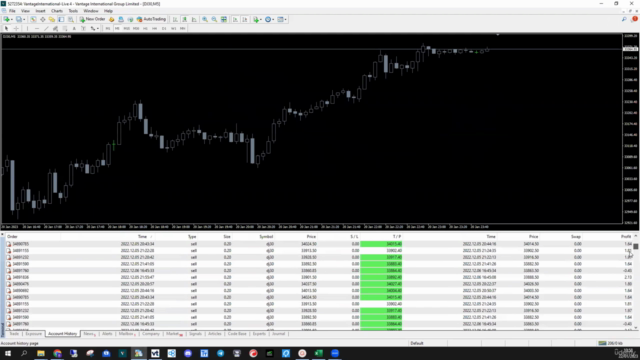Toggle Terminal panel
Screen dimensions: 640x360
pyautogui.click(x=61, y=19)
